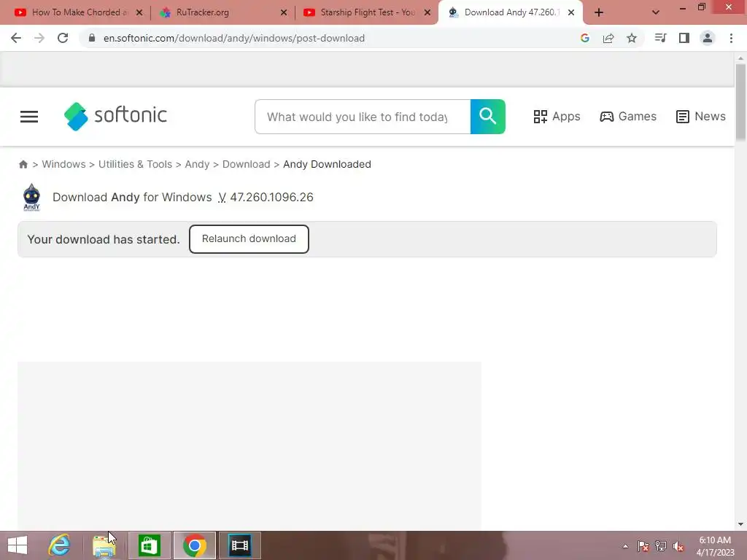Open Windows Store from taskbar
The width and height of the screenshot is (747, 560).
click(149, 545)
